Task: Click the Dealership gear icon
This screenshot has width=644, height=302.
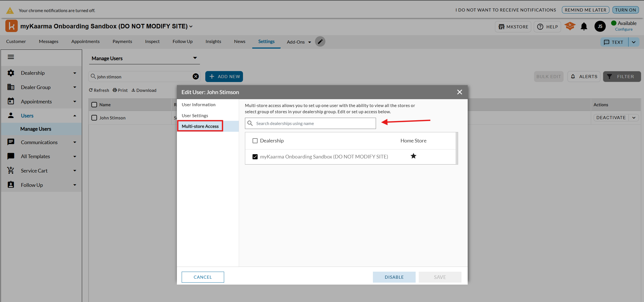Action: click(11, 73)
